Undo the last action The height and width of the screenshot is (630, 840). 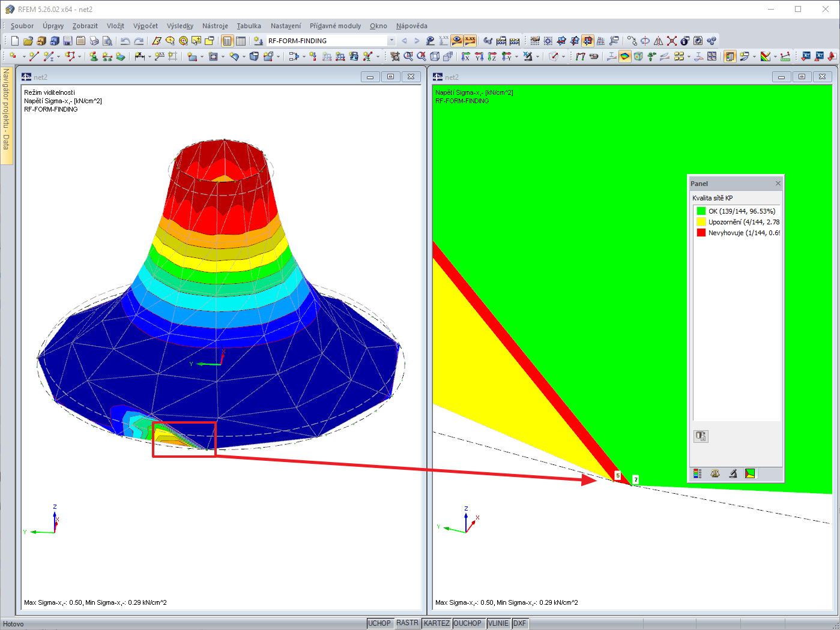(125, 41)
